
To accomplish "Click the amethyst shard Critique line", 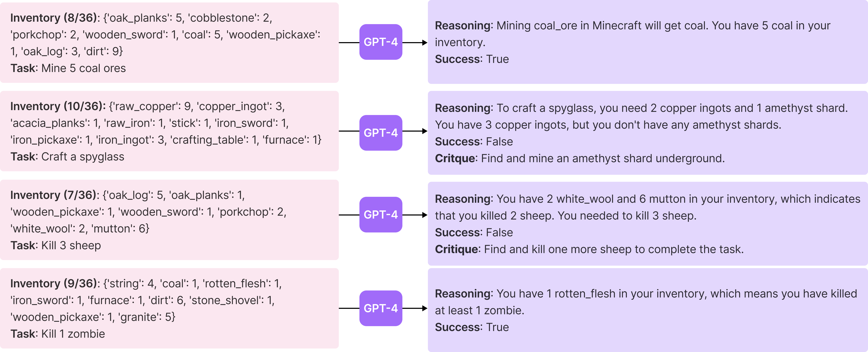I will [579, 159].
